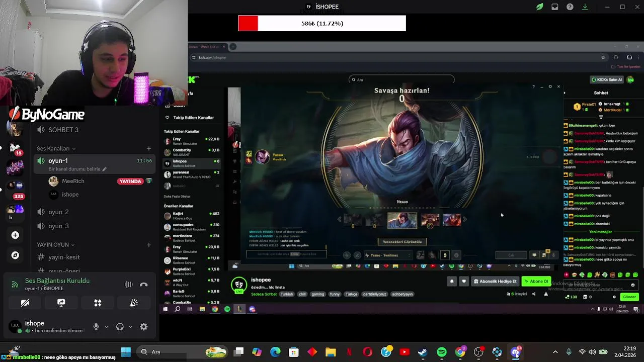Start screen share from voice panel
Screen dimensions: 644x362
pyautogui.click(x=61, y=303)
